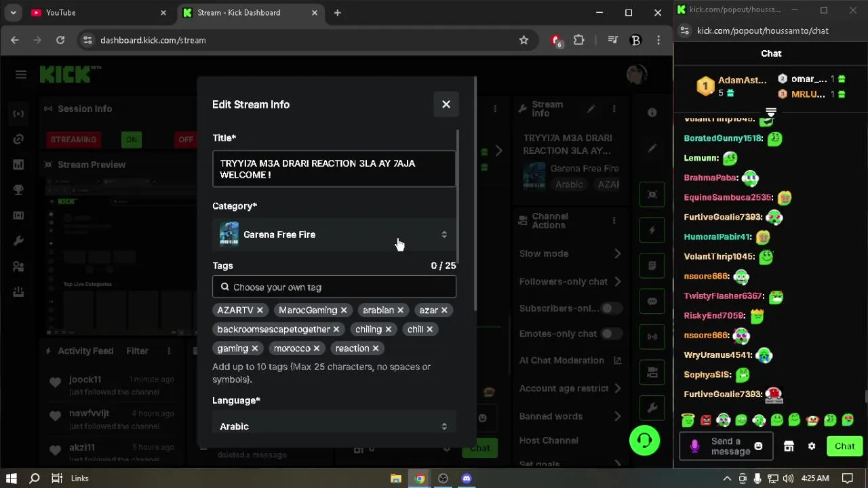
Task: Open Stream info panel three-dot menu
Action: (614, 108)
